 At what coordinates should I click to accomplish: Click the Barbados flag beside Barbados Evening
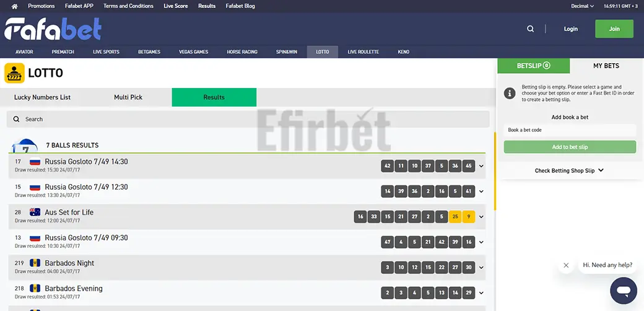[35, 289]
